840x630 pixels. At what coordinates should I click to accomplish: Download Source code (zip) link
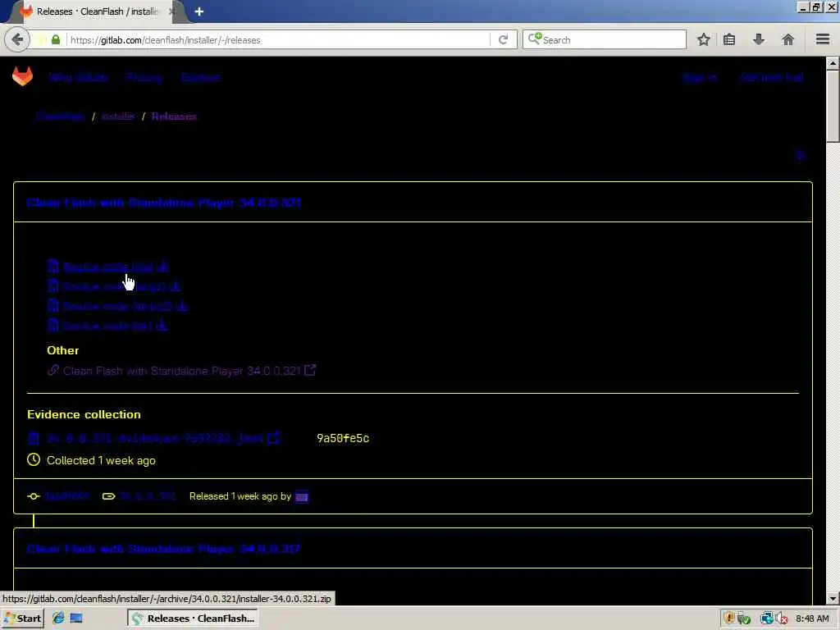tap(107, 267)
